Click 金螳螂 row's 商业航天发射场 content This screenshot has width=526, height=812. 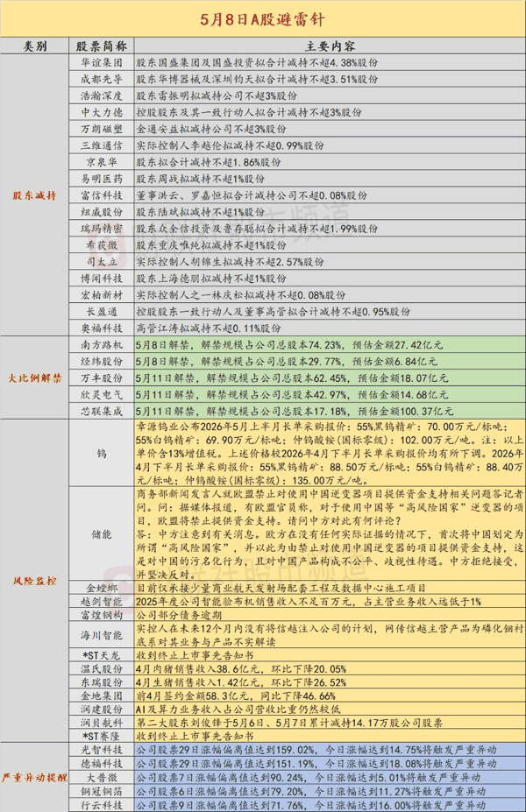click(x=281, y=588)
